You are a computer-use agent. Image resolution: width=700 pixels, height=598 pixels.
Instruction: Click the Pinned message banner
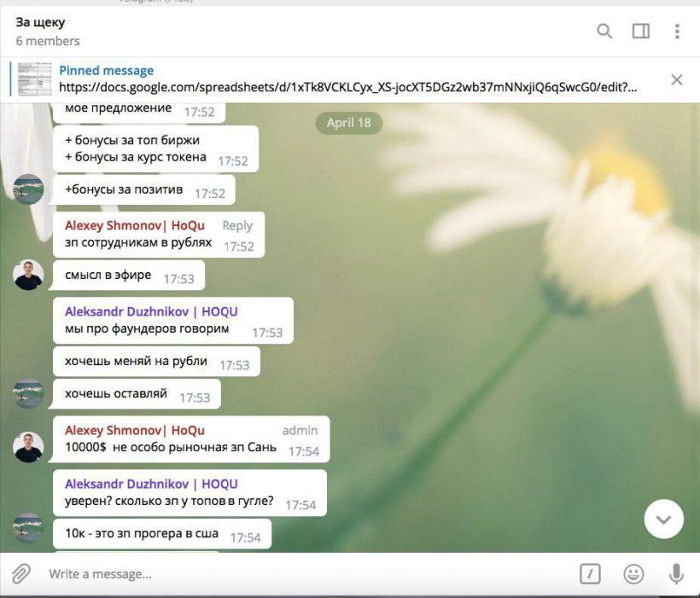tap(106, 70)
